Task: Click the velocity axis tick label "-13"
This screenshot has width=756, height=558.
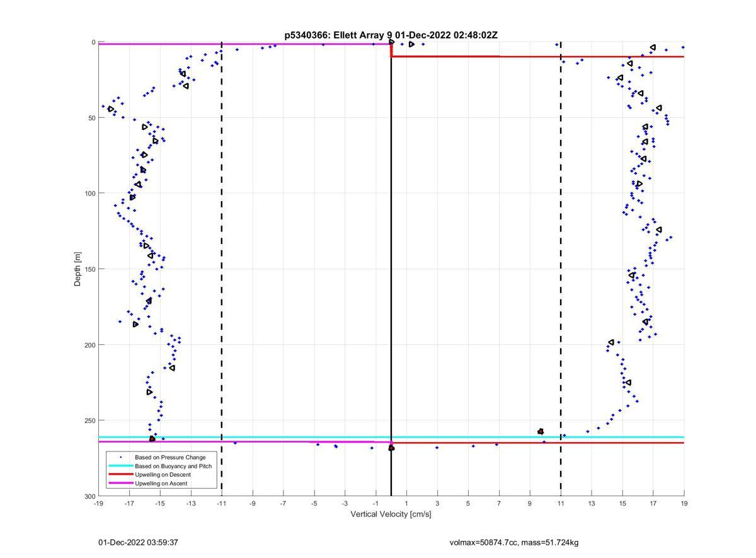Action: pyautogui.click(x=191, y=504)
